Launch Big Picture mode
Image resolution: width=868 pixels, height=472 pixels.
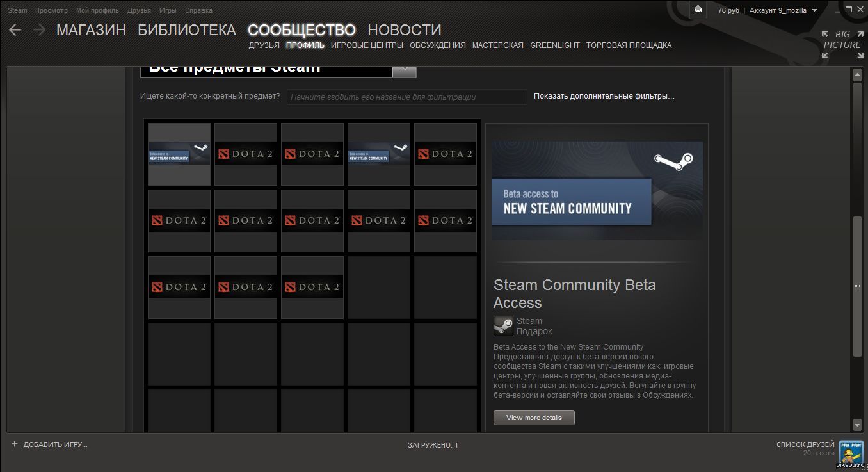[842, 44]
